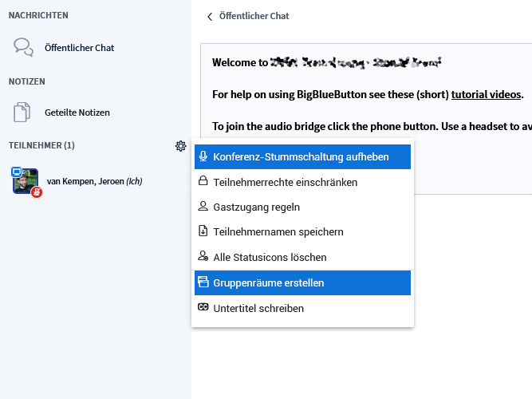
Task: Click the Öffentlicher Chat speech bubble icon
Action: (23, 47)
